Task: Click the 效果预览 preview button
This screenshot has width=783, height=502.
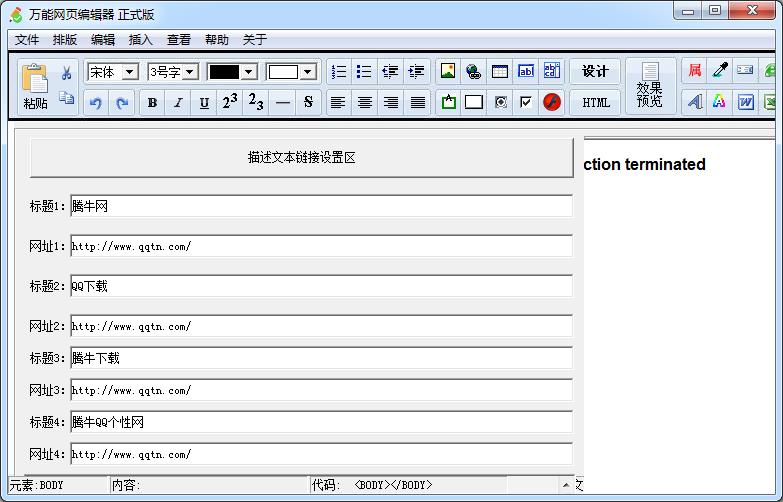Action: 650,87
